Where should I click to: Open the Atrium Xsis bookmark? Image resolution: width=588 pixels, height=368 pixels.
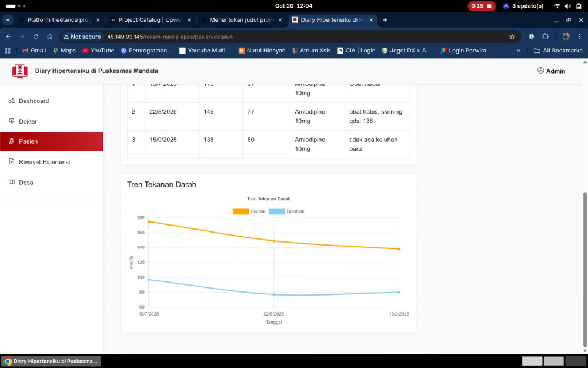click(311, 50)
